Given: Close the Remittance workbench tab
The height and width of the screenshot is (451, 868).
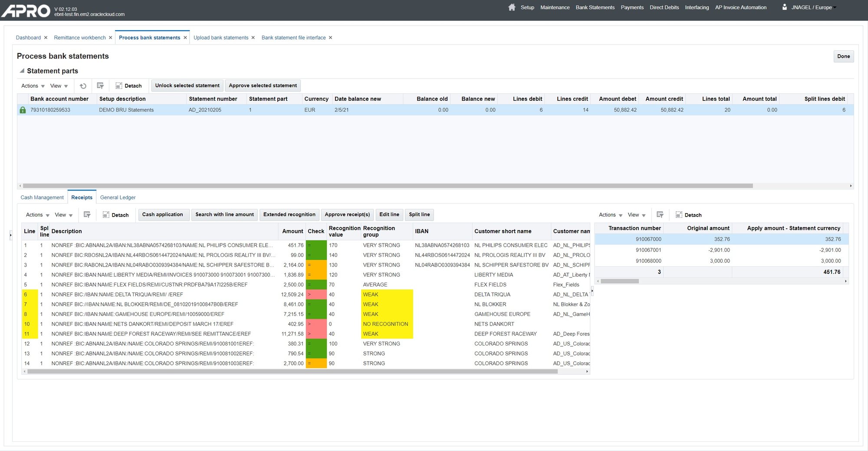Looking at the screenshot, I should click(111, 38).
